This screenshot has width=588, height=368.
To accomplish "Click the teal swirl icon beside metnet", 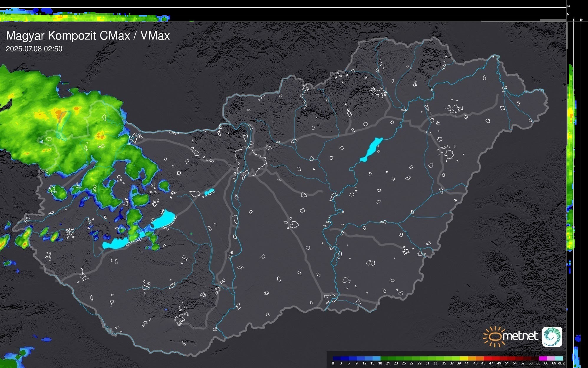I will 552,336.
